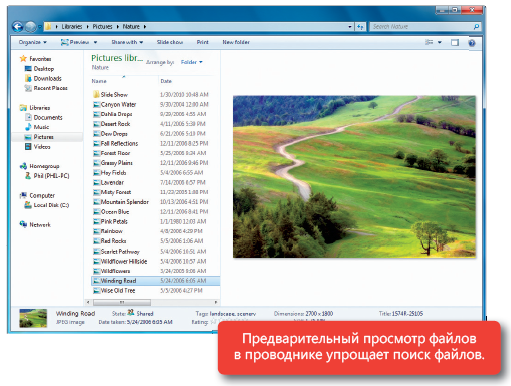Select the Red Rocks image icon

tap(96, 241)
